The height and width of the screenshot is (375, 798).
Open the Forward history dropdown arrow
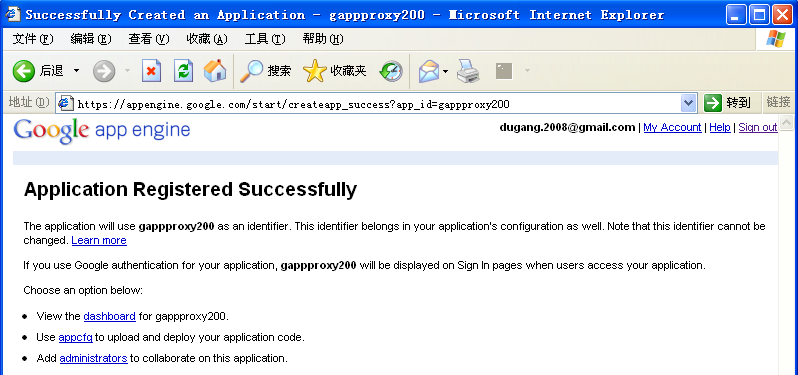(x=127, y=71)
